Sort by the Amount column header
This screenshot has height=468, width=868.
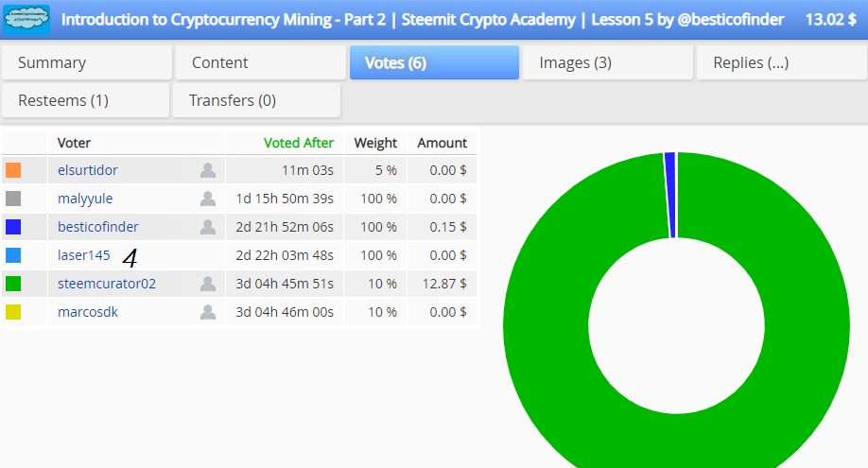pos(443,143)
